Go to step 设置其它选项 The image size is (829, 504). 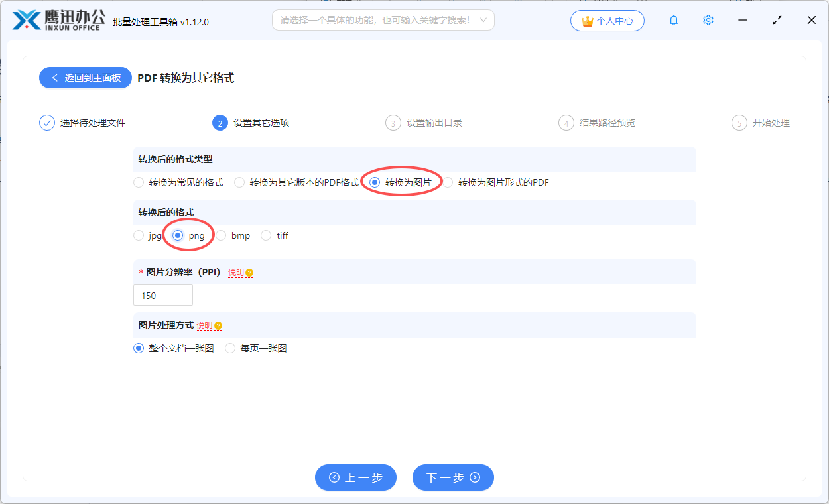tap(261, 123)
